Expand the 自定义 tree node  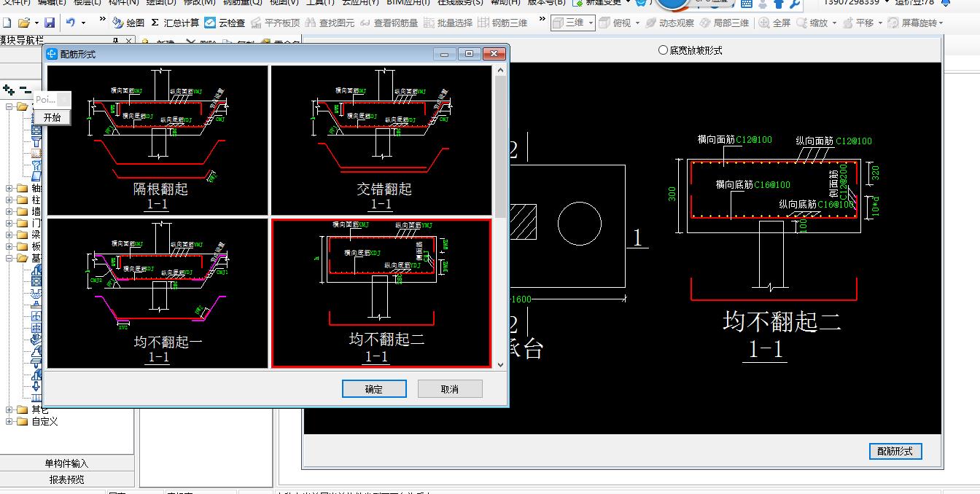(x=9, y=421)
